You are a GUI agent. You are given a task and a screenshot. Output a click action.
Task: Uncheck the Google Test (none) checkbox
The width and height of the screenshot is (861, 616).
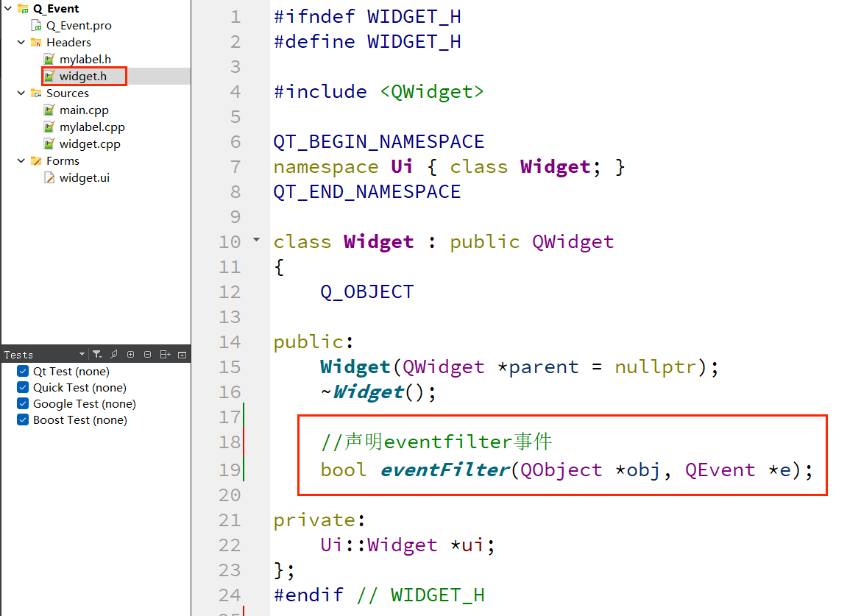[x=23, y=403]
